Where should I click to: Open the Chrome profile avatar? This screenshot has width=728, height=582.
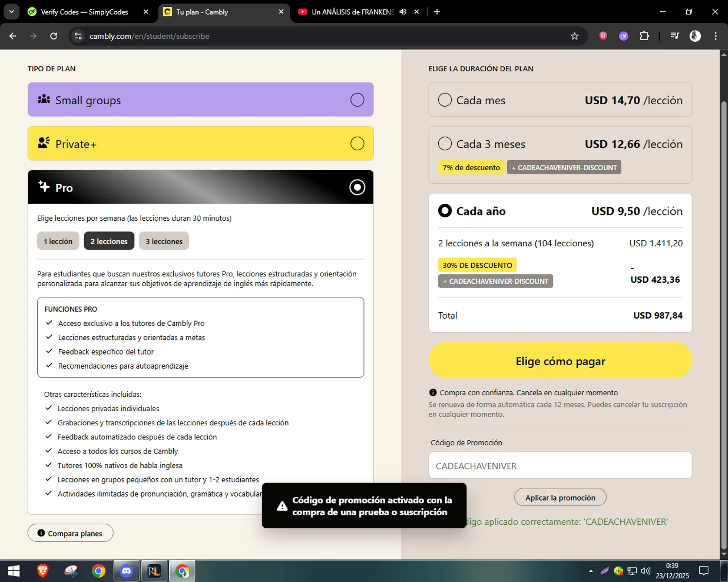click(x=695, y=36)
